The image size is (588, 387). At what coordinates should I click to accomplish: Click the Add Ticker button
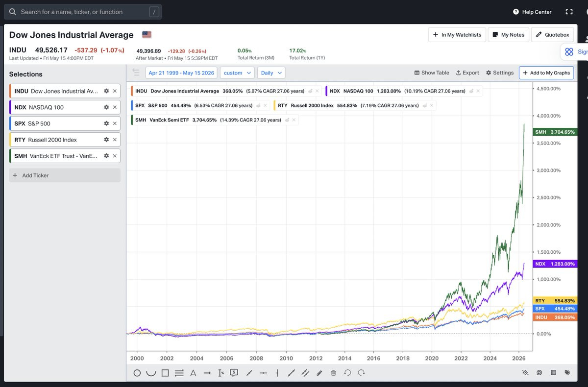pyautogui.click(x=65, y=175)
